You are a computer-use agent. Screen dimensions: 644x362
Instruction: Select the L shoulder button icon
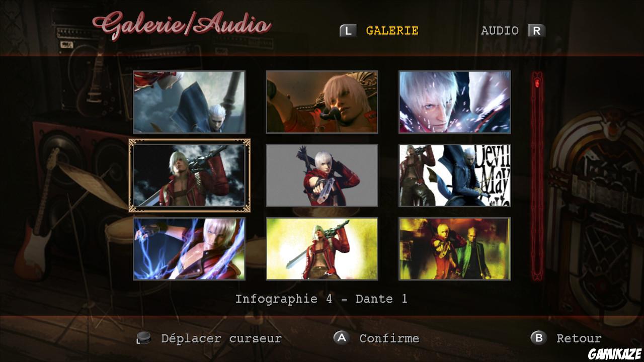348,31
